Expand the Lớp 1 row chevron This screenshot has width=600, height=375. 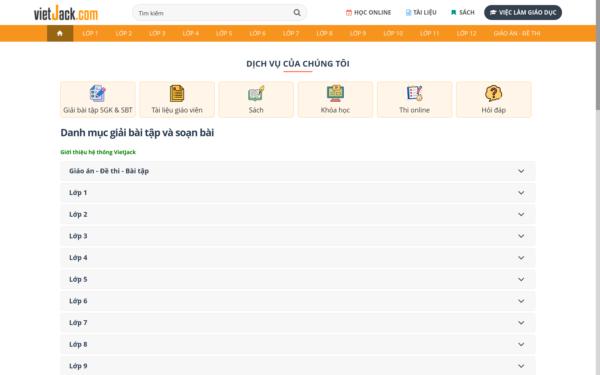[521, 192]
